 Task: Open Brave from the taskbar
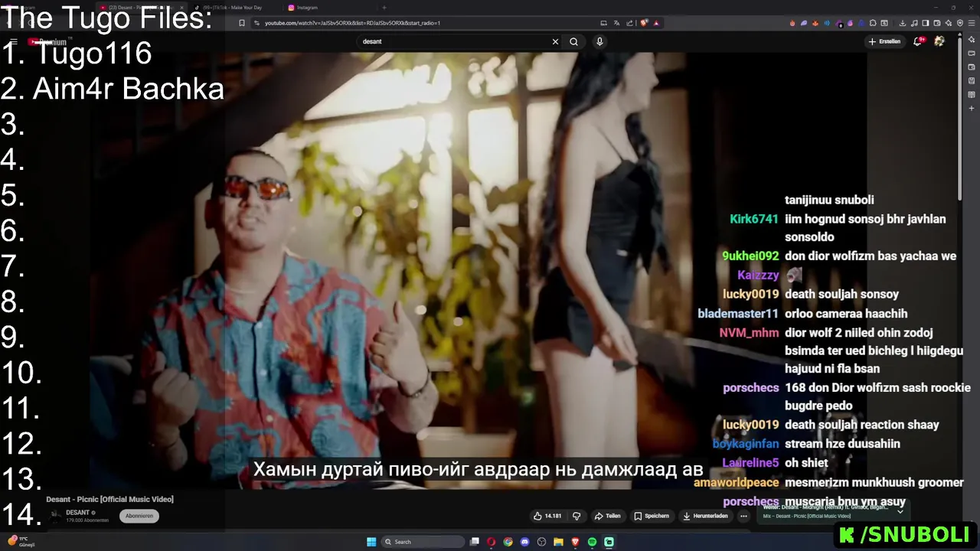click(575, 542)
